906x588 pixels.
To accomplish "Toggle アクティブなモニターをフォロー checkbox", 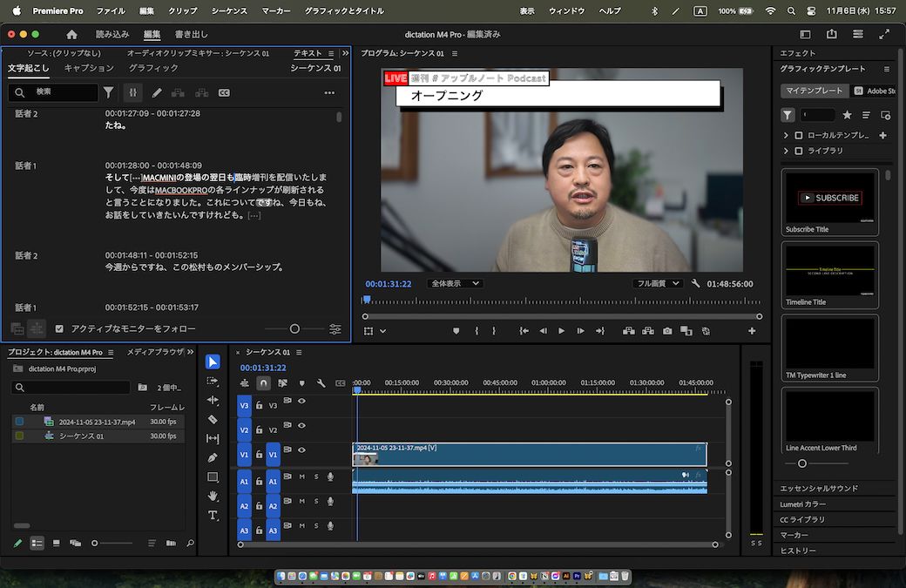I will pos(59,328).
